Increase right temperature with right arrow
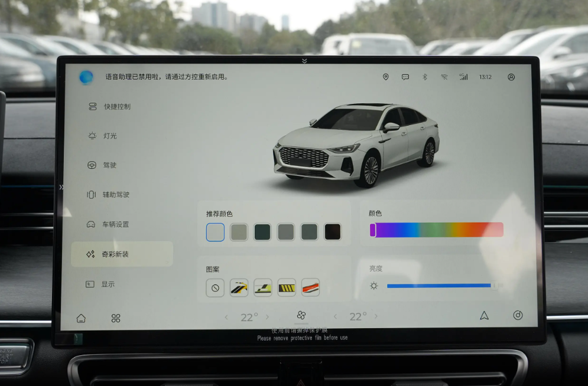 [x=376, y=316]
